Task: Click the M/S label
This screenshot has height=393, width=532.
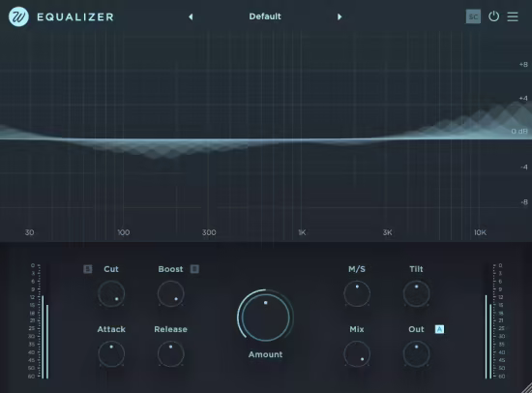Action: pos(357,269)
